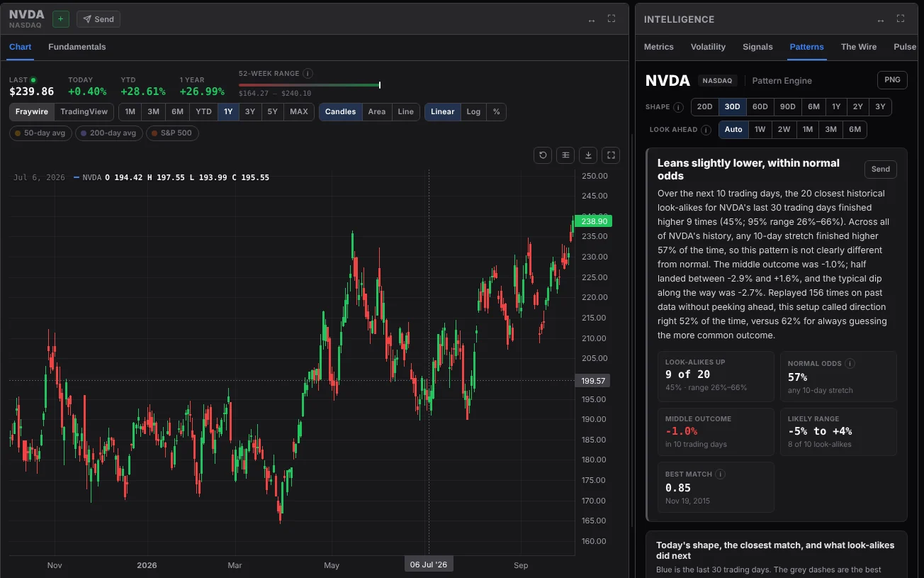Viewport: 924px width, 578px height.
Task: Set chart range to MAX
Action: coord(299,112)
